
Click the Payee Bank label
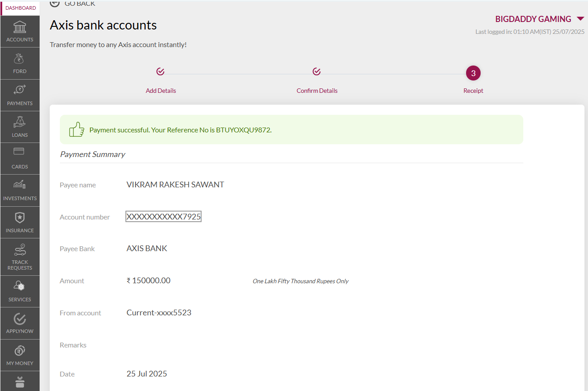(x=77, y=249)
